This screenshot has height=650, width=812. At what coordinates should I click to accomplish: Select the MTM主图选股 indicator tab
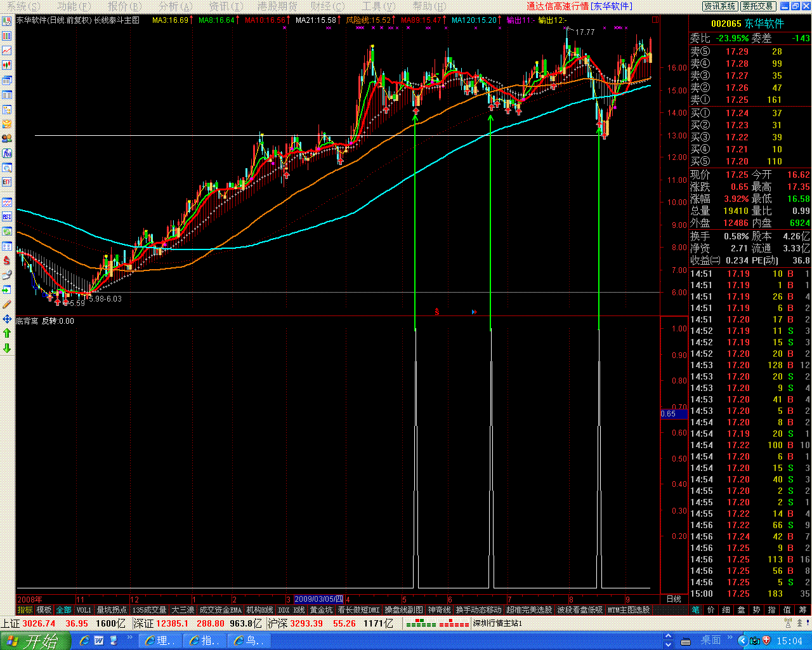[629, 610]
